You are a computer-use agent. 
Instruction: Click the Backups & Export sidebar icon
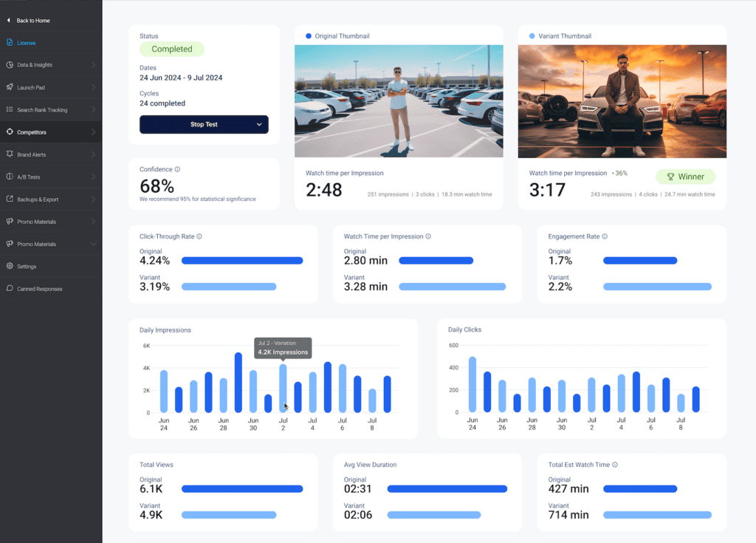pyautogui.click(x=10, y=199)
